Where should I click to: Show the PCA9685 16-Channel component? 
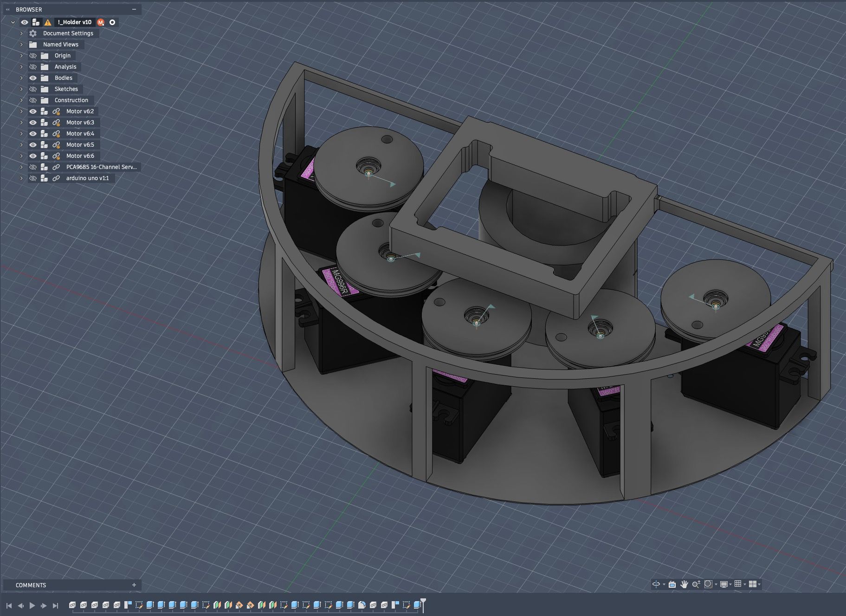(x=33, y=167)
